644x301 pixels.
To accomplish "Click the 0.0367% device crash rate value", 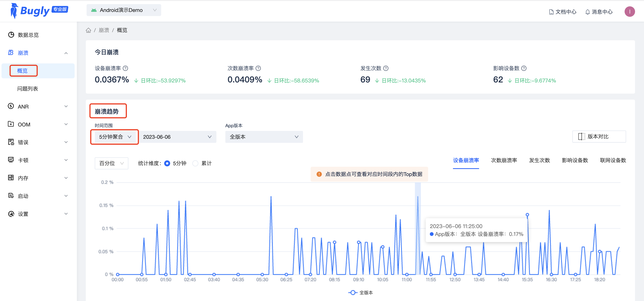I will pyautogui.click(x=112, y=80).
